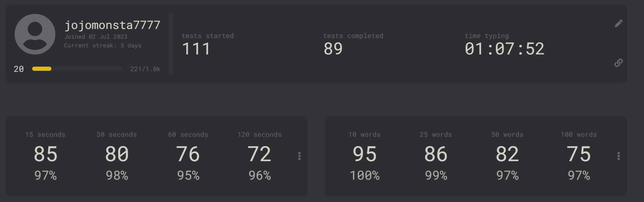Select the 120 seconds personal best of 72

[x=259, y=154]
